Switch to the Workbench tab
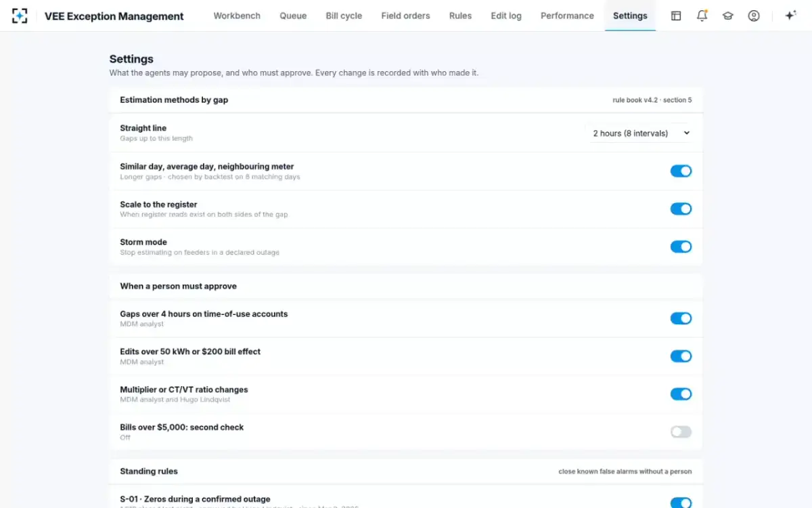The width and height of the screenshot is (812, 508). click(237, 16)
